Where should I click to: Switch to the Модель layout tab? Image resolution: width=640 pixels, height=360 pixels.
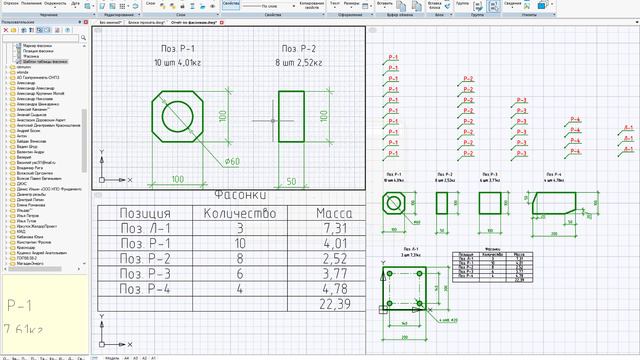(112, 358)
